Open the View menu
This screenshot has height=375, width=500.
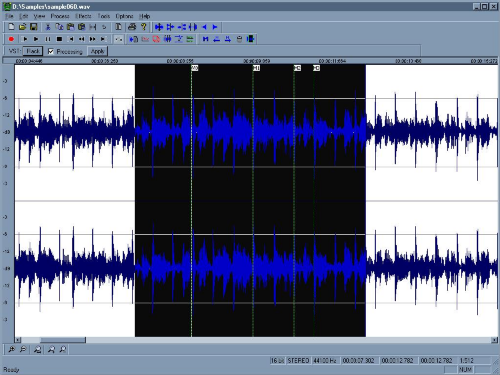click(x=39, y=16)
